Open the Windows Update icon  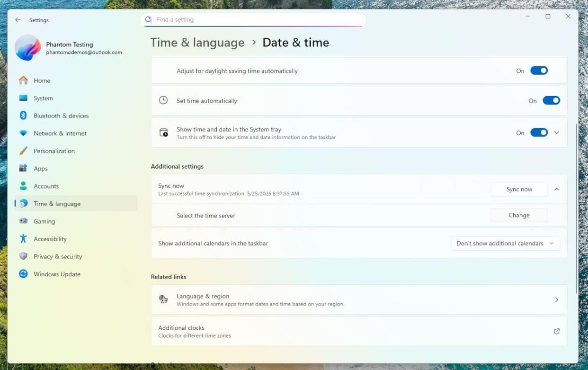(x=23, y=274)
